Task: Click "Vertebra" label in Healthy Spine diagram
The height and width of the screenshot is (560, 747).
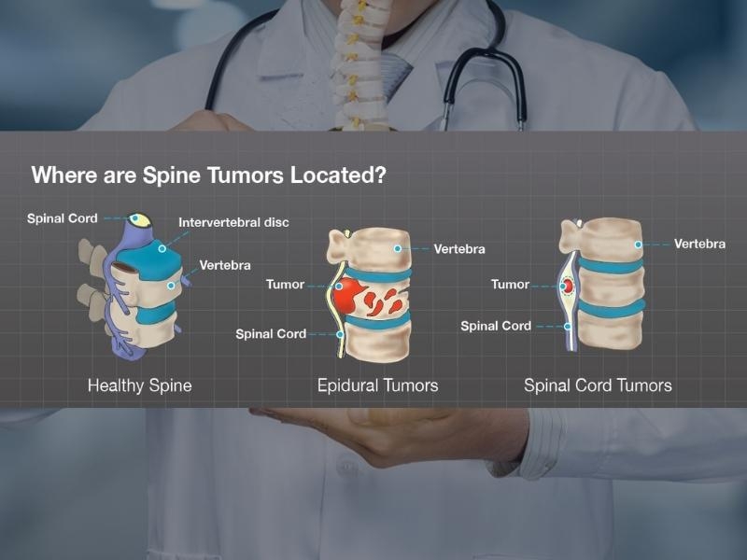Action: coord(225,265)
